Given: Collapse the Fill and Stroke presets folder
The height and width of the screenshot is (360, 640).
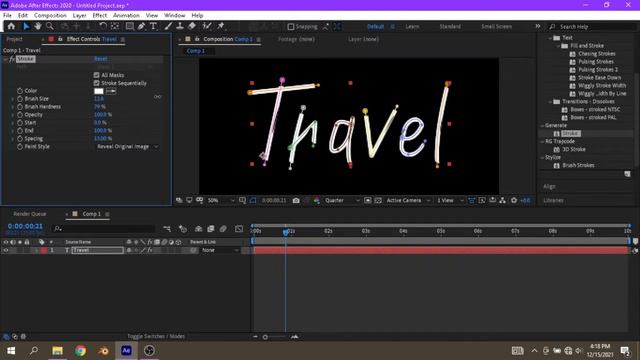Looking at the screenshot, I should click(558, 46).
